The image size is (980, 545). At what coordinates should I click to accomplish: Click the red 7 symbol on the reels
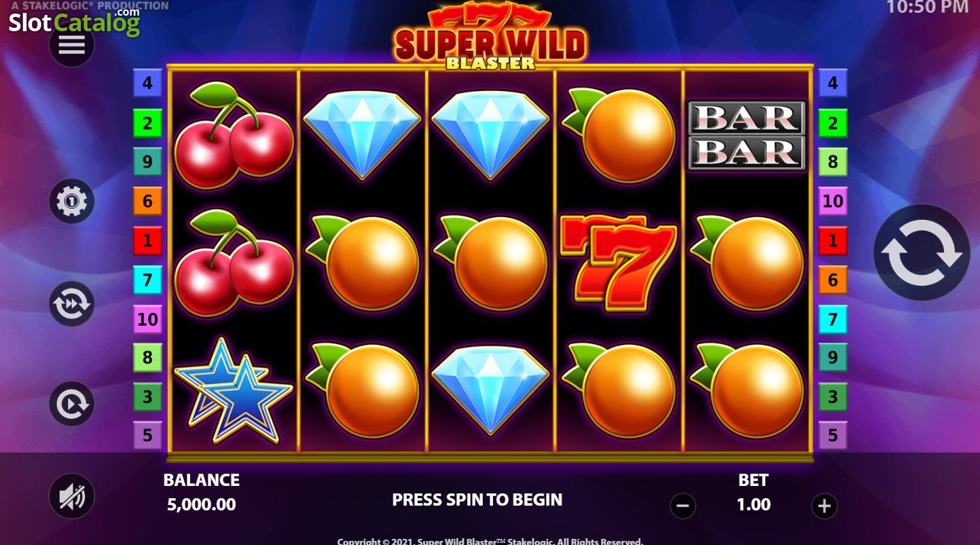pos(619,262)
